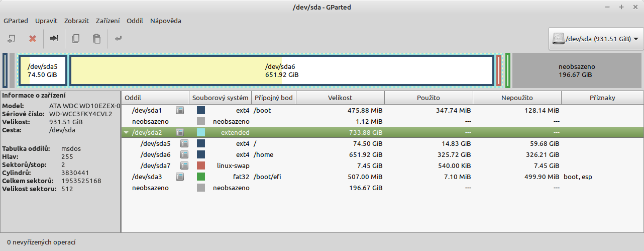644x251 pixels.
Task: Click the New partition toolbar icon
Action: point(11,38)
